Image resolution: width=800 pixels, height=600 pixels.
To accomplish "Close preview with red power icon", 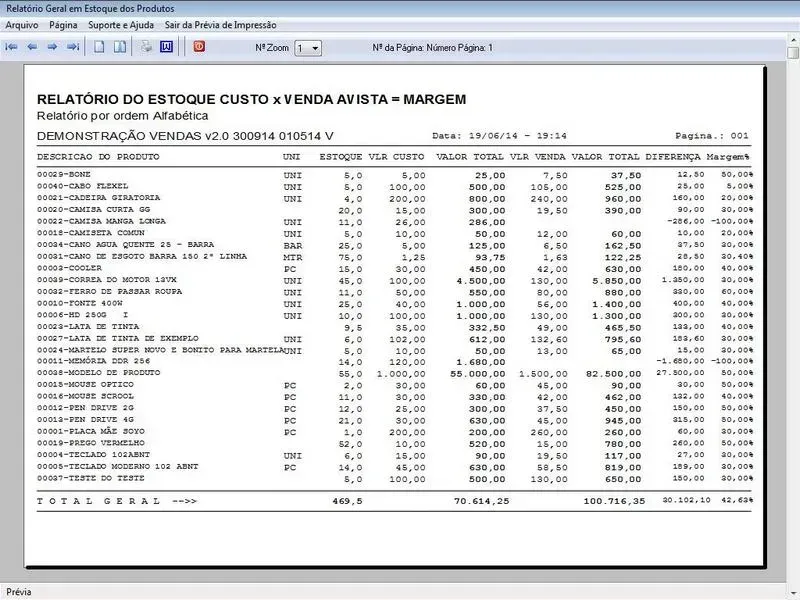I will pyautogui.click(x=199, y=47).
